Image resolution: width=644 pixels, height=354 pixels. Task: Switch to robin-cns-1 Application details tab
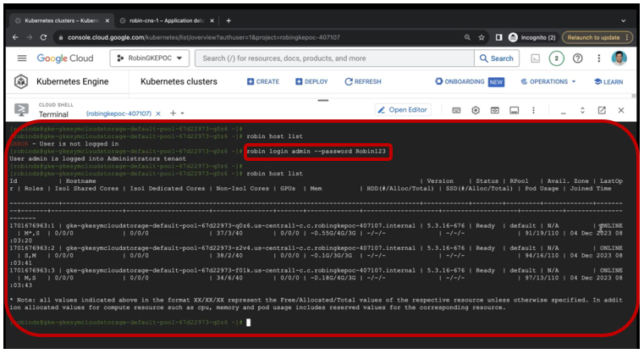click(167, 20)
